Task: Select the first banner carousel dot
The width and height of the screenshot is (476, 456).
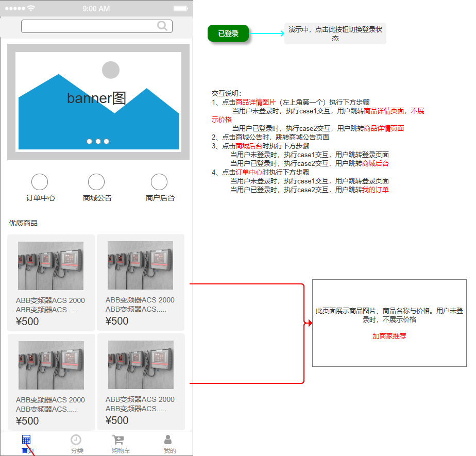Action: (x=90, y=141)
